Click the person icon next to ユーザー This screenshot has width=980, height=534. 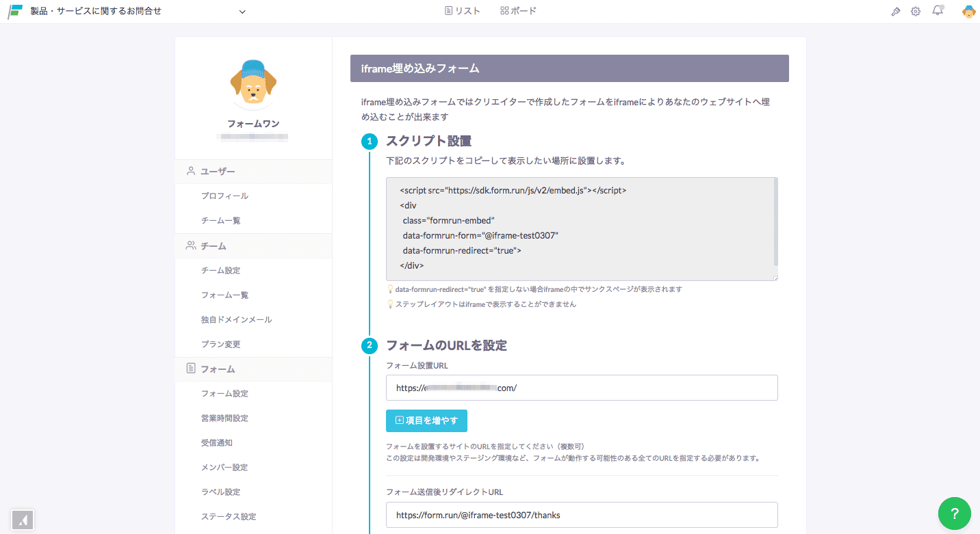[190, 171]
